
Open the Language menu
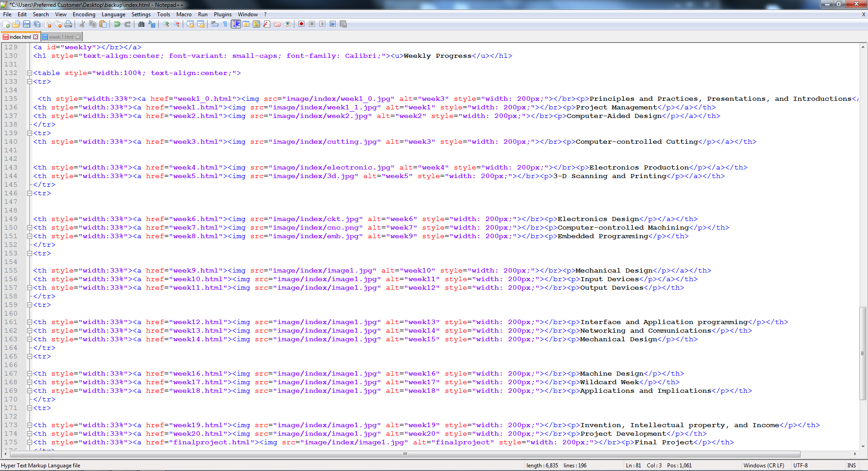[x=114, y=14]
